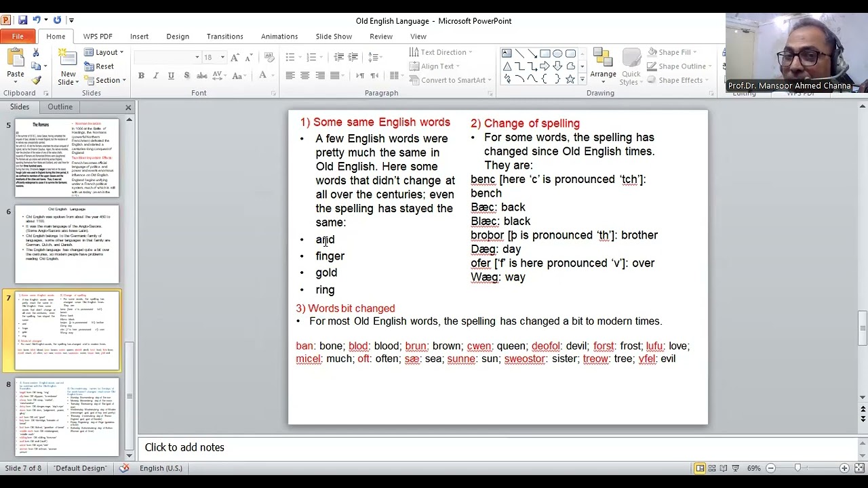The width and height of the screenshot is (868, 488).
Task: Open the Animations tab
Action: [x=279, y=37]
